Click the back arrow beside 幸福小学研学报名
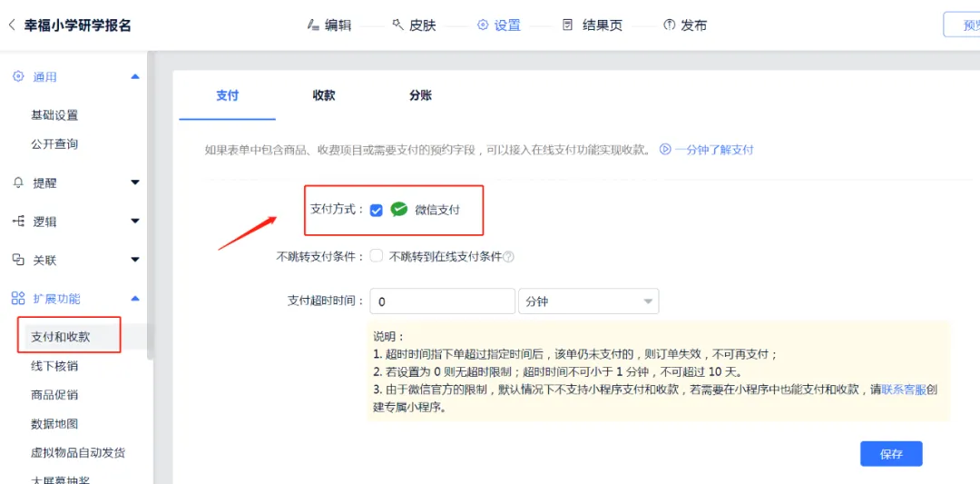 [x=11, y=25]
